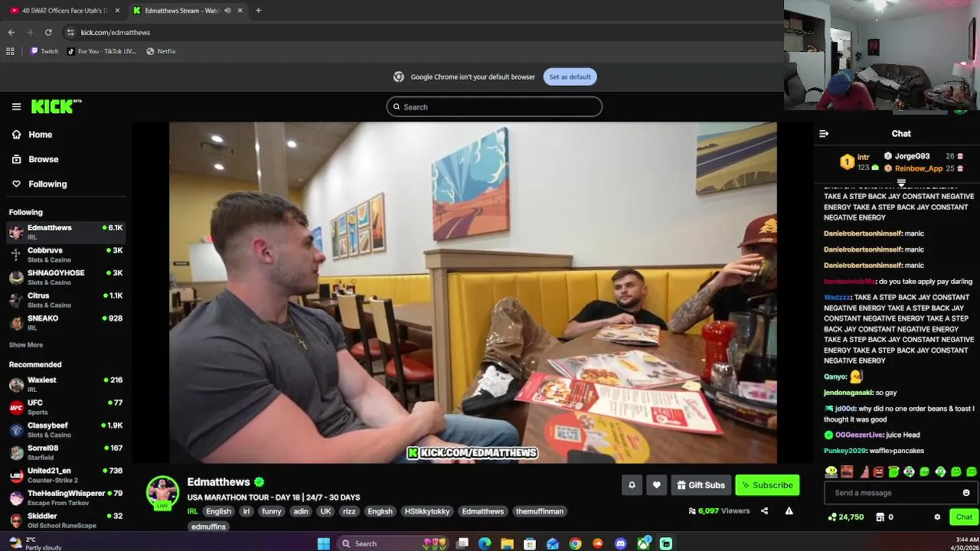This screenshot has width=980, height=551.
Task: Focus the Kick search box
Action: click(494, 107)
